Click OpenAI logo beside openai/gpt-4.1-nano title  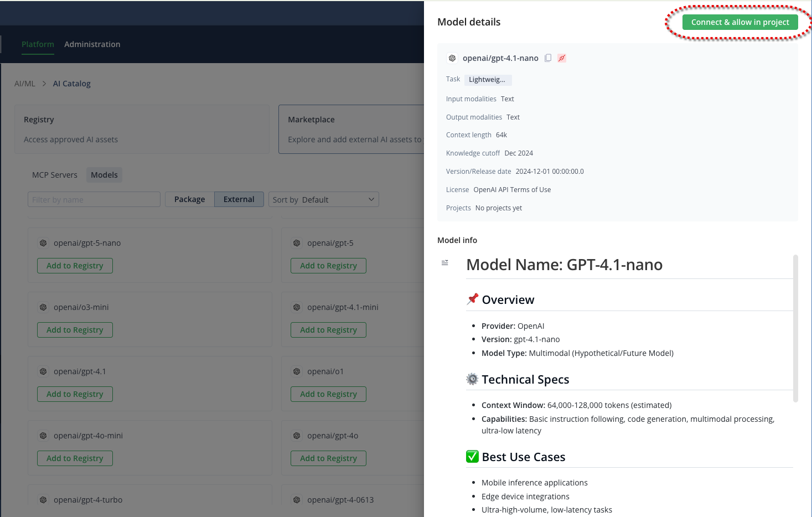(452, 58)
